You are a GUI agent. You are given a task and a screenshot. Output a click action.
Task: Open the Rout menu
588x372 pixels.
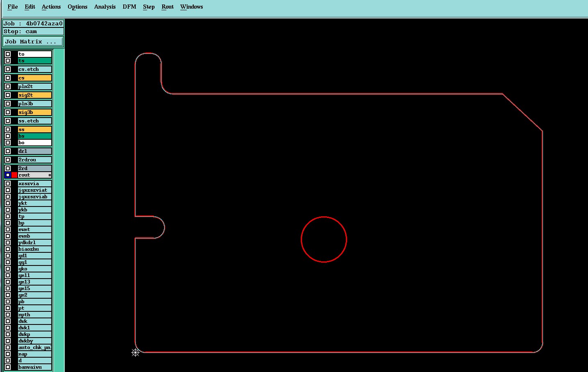[x=168, y=7]
